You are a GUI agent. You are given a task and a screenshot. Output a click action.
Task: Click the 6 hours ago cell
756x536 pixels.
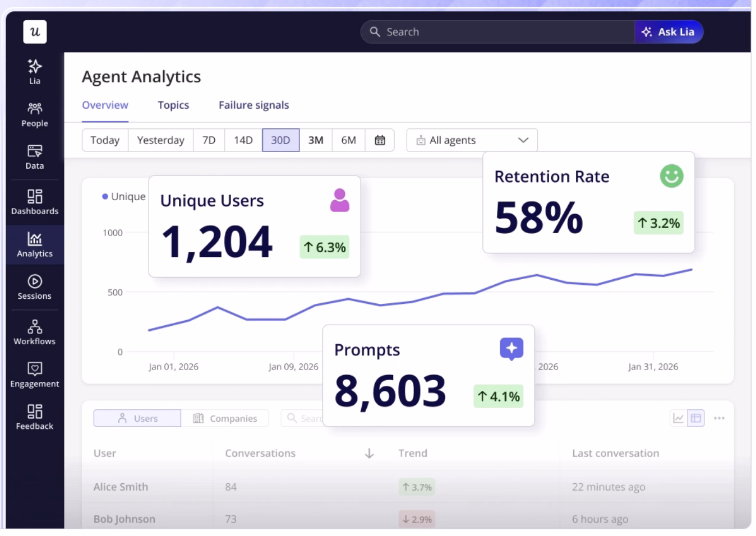click(600, 519)
